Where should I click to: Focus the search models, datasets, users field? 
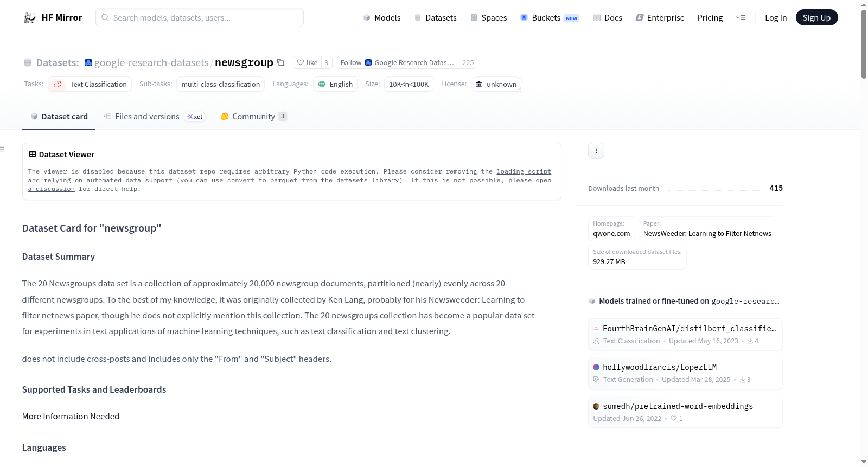200,17
